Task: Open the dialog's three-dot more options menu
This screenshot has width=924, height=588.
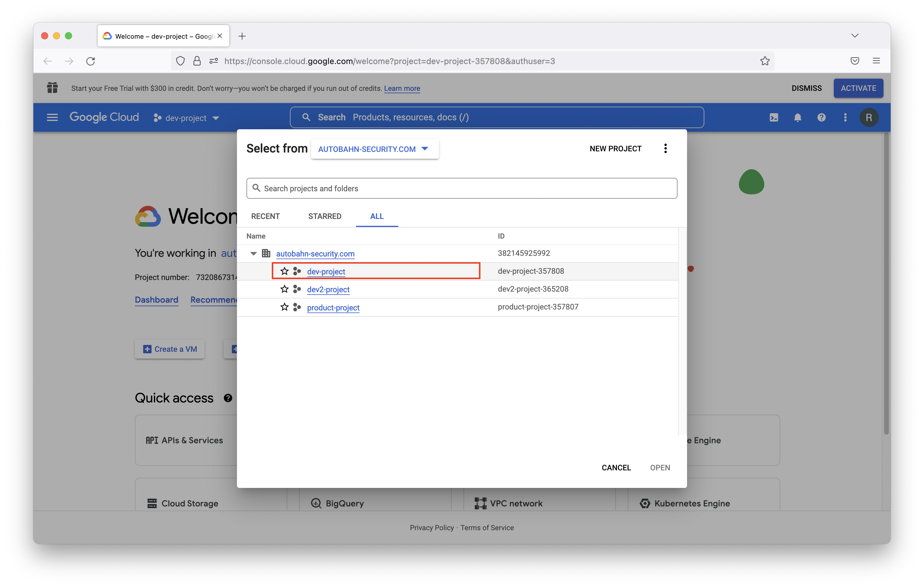Action: click(x=665, y=149)
